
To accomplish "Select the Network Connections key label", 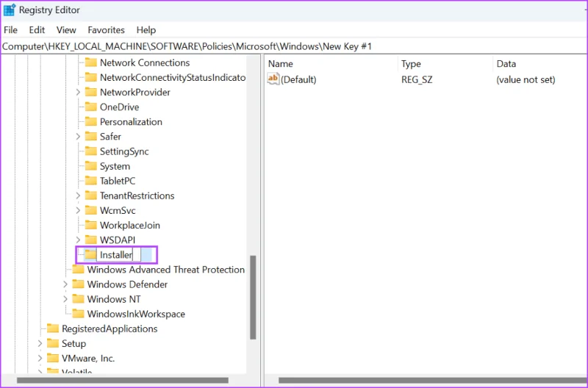I will click(145, 62).
